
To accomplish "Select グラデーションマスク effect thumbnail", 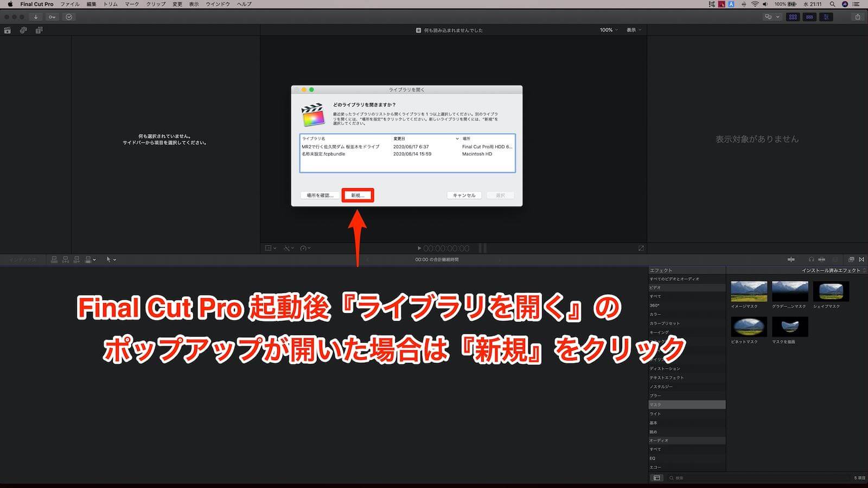I will pos(790,291).
